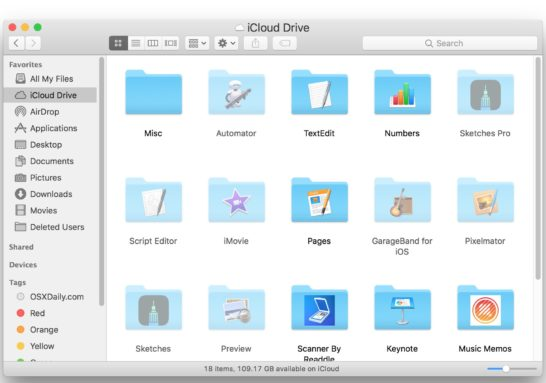
Task: Open the arrange items dropdown
Action: pyautogui.click(x=197, y=43)
